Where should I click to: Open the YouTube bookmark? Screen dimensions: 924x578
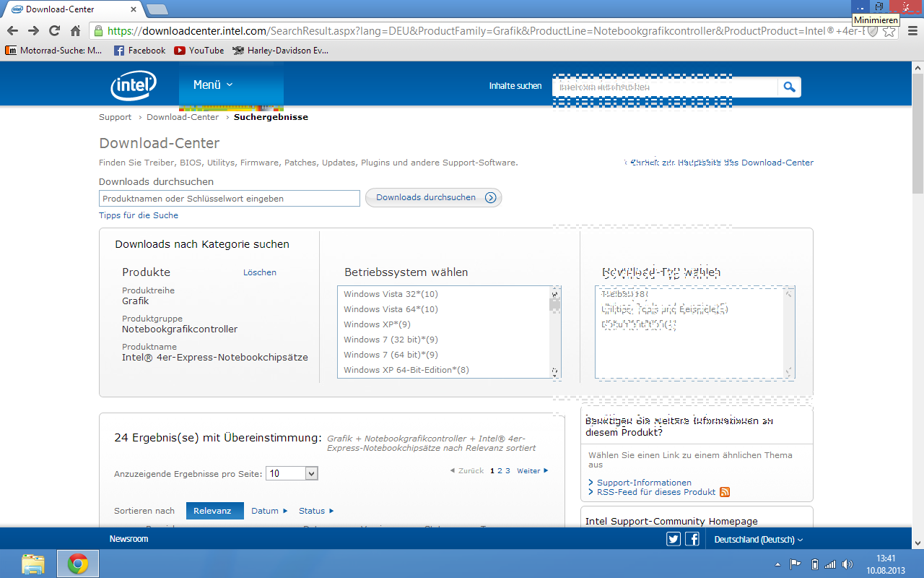199,51
